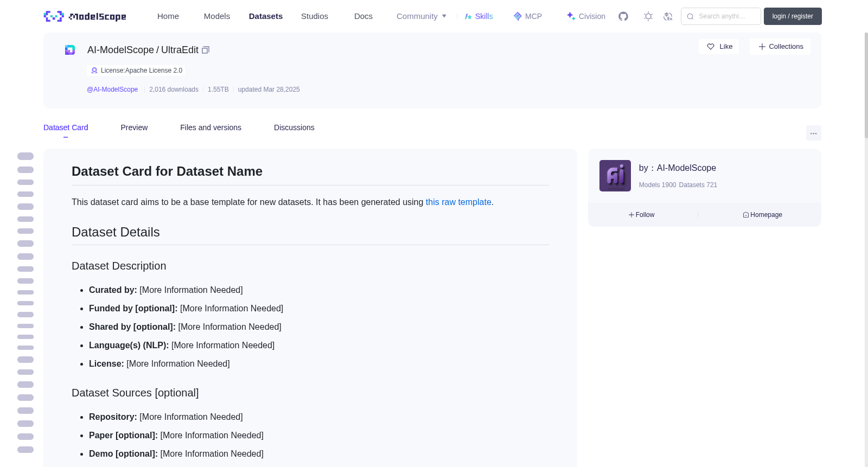This screenshot has height=467, width=868.
Task: Click the "Curated by:" list item
Action: pos(166,290)
